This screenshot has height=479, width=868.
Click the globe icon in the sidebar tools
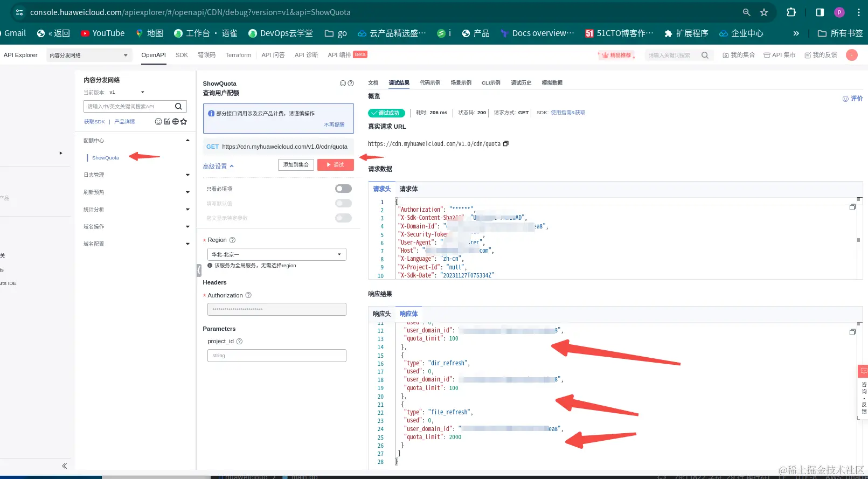tap(175, 122)
